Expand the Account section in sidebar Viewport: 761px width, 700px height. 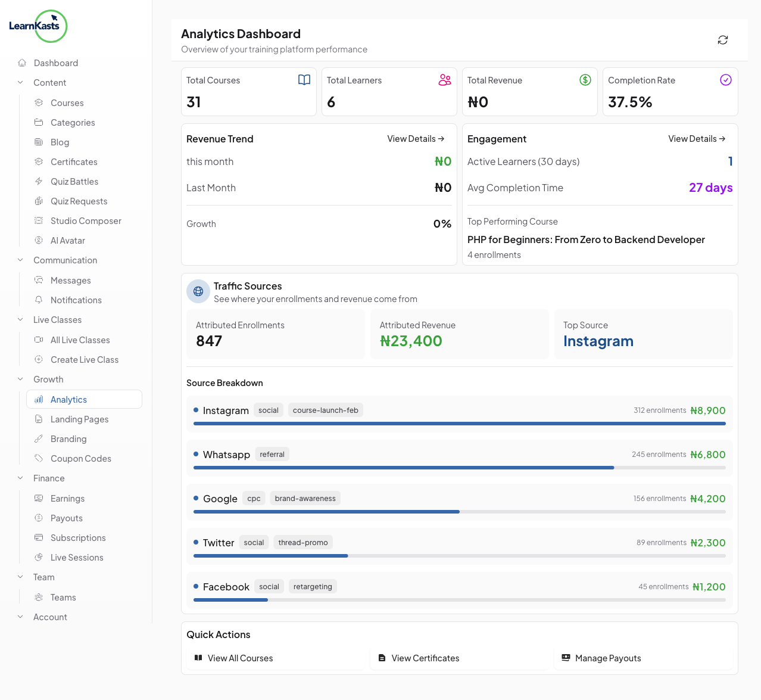(x=21, y=617)
